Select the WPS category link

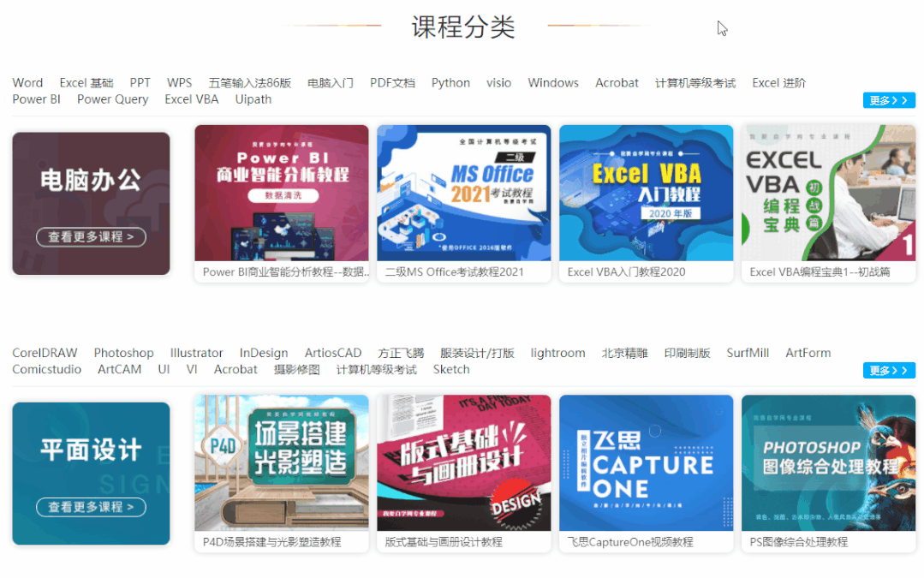179,83
